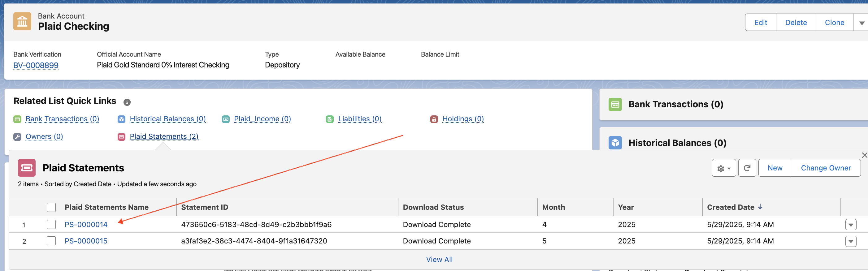Image resolution: width=868 pixels, height=271 pixels.
Task: Sort by Year column
Action: coord(626,207)
